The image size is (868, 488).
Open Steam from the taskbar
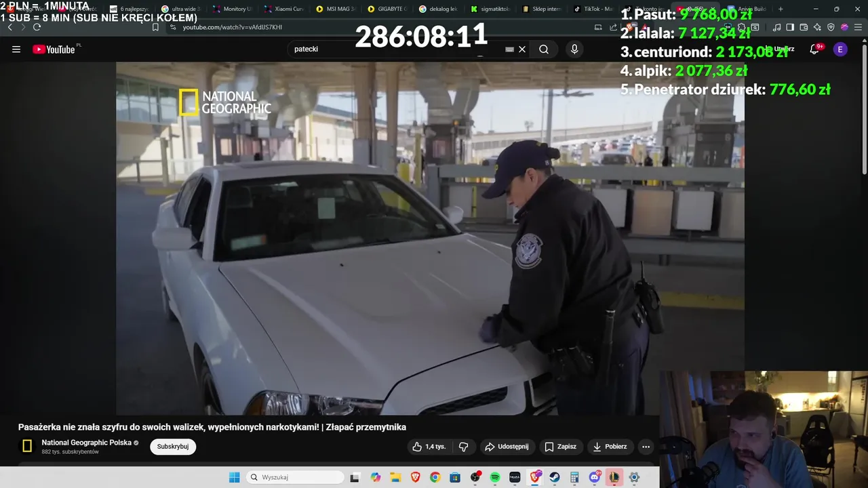click(555, 477)
